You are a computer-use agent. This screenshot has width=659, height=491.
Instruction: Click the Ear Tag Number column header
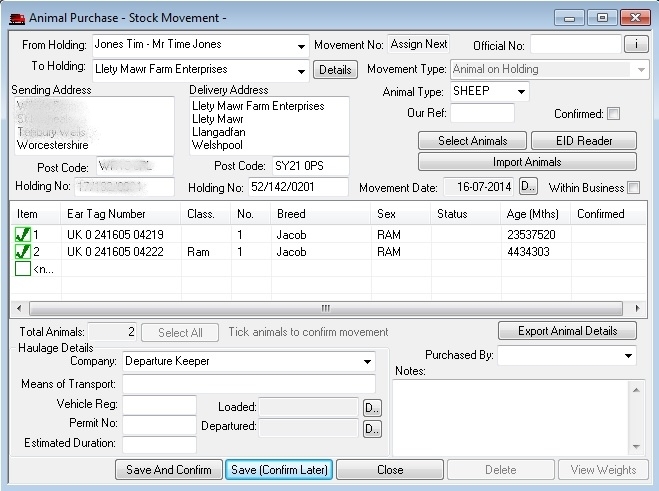[106, 214]
